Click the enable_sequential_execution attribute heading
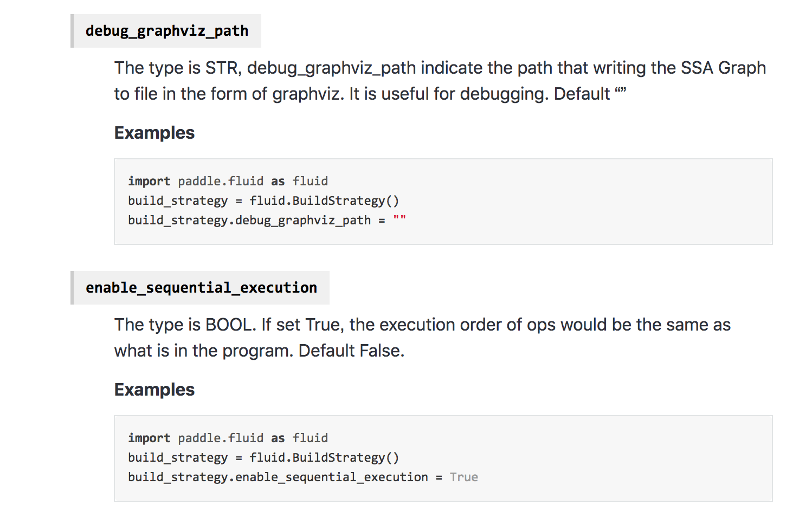Viewport: 812px width, 517px height. click(201, 288)
